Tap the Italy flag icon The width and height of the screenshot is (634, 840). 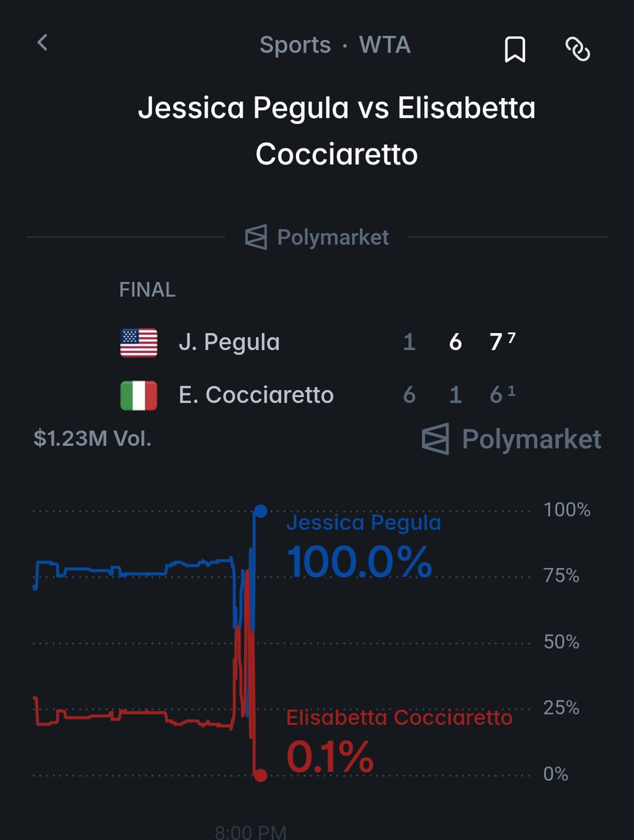(x=139, y=395)
